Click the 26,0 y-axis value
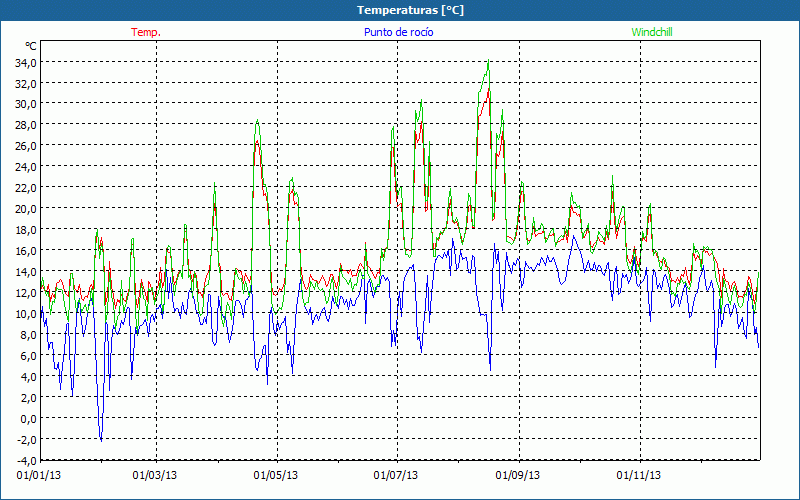Image resolution: width=800 pixels, height=500 pixels. pos(26,146)
